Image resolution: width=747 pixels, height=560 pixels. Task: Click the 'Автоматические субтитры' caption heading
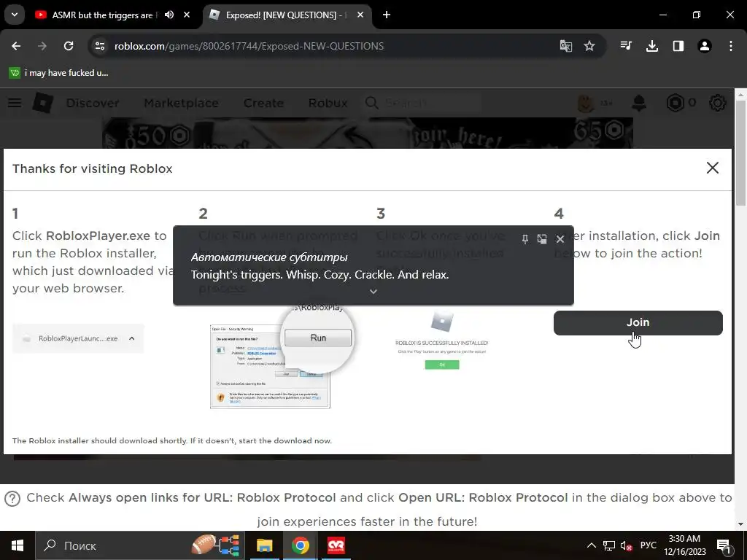point(269,257)
